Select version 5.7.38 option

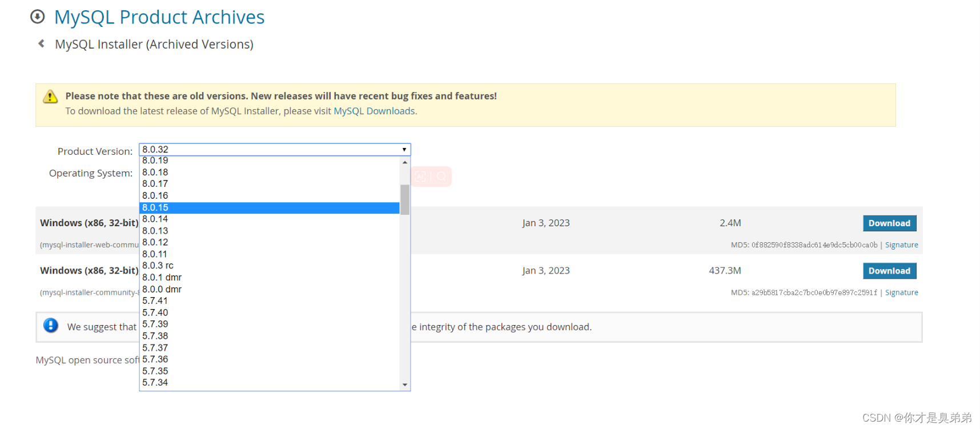(x=270, y=336)
